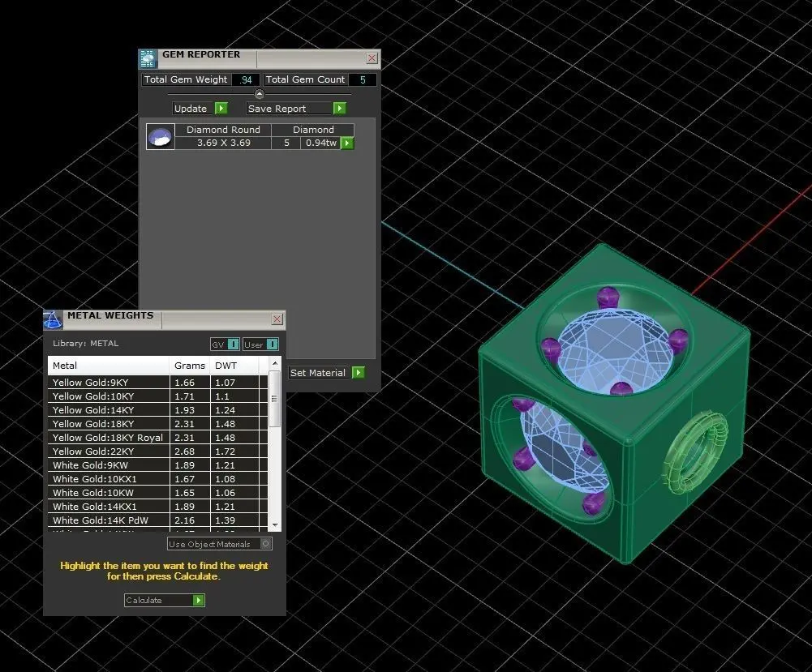Viewport: 812px width, 672px height.
Task: Click the metal list scroll up arrow
Action: click(275, 364)
